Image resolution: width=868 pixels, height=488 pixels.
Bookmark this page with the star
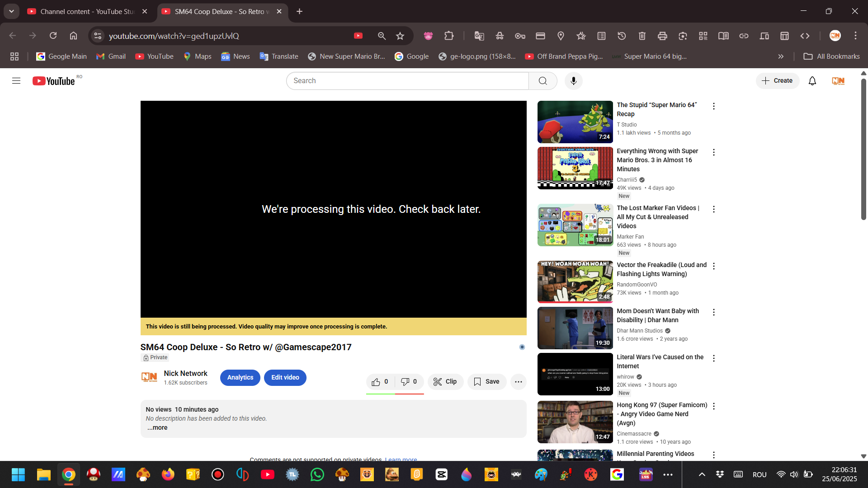pos(400,36)
